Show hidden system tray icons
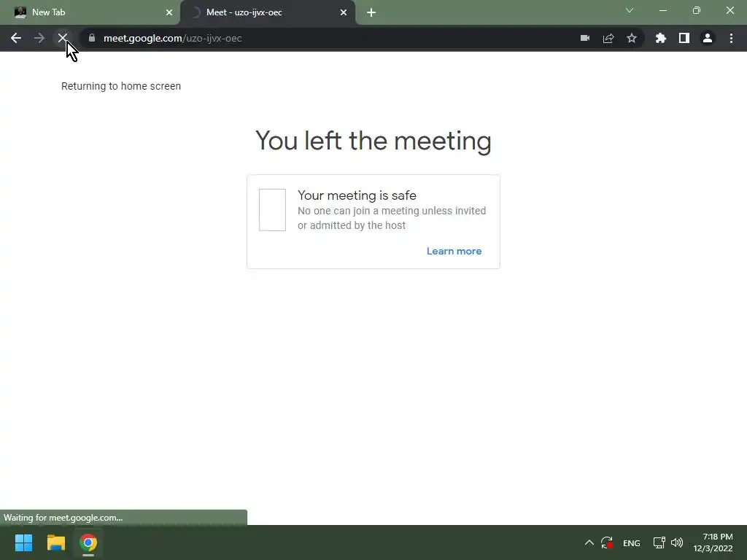Screen dimensions: 747x560 [x=589, y=542]
